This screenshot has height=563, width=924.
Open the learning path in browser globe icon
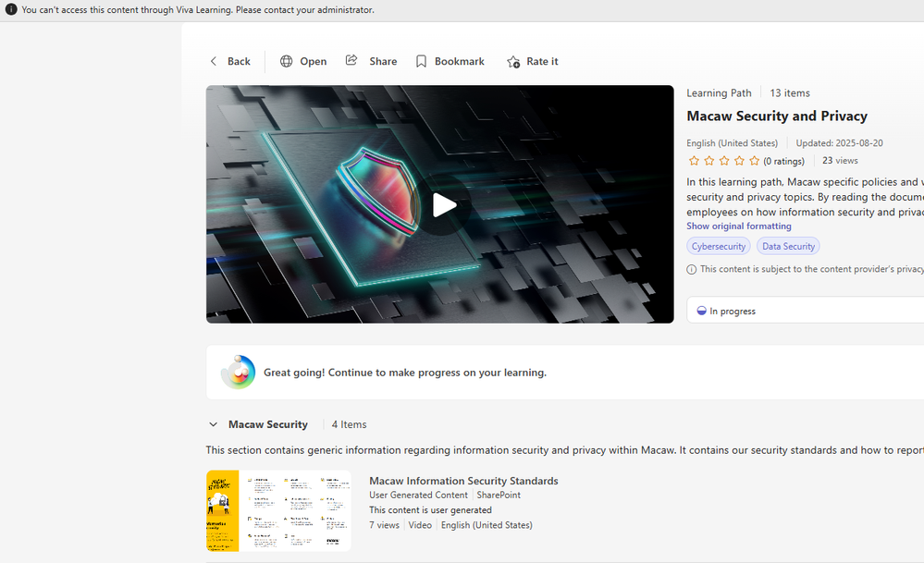coord(287,61)
